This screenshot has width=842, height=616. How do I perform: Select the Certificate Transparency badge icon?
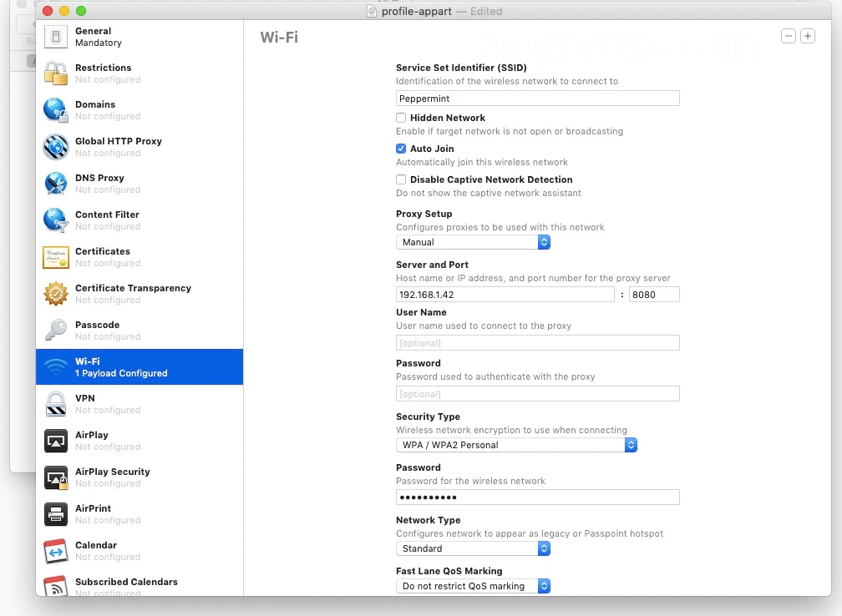(56, 294)
